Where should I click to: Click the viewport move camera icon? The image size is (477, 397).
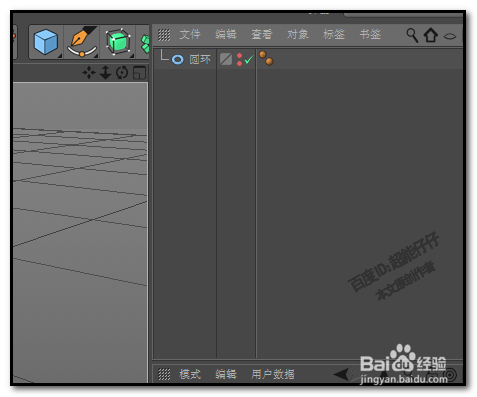(89, 72)
